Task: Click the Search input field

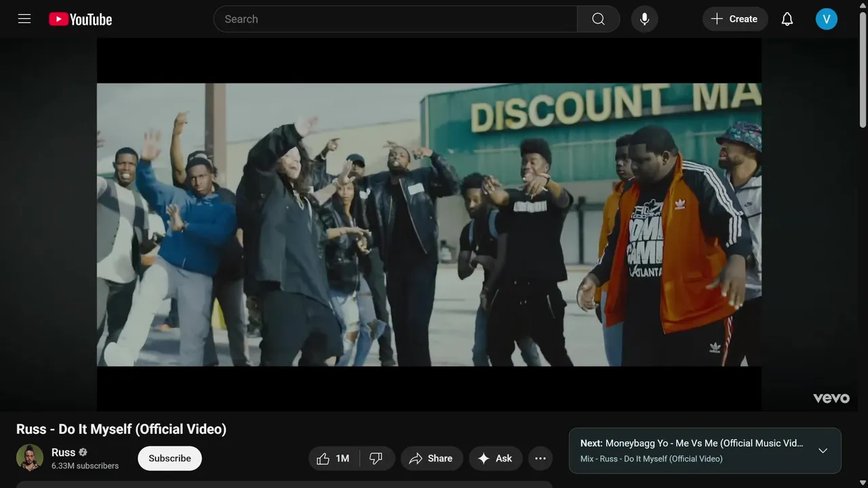Action: pos(395,19)
